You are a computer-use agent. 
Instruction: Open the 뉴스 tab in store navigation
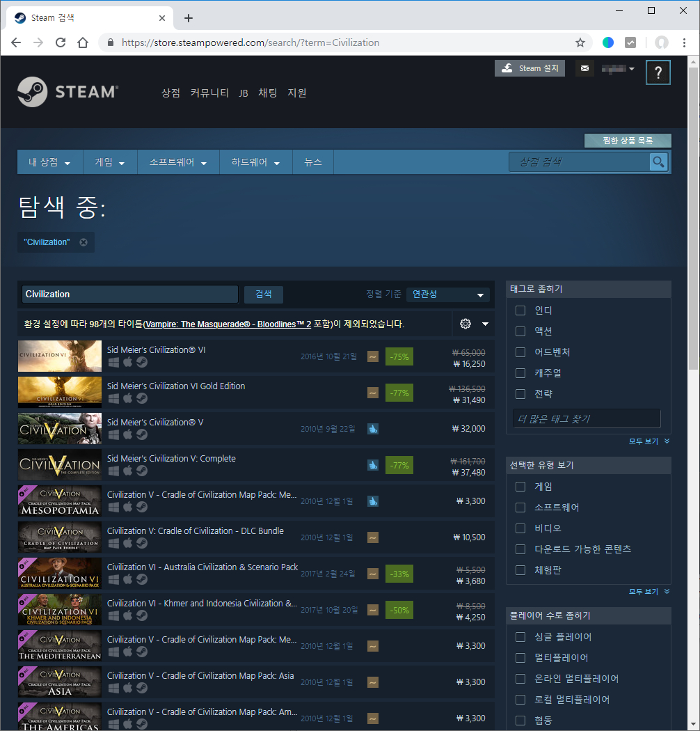pos(313,162)
